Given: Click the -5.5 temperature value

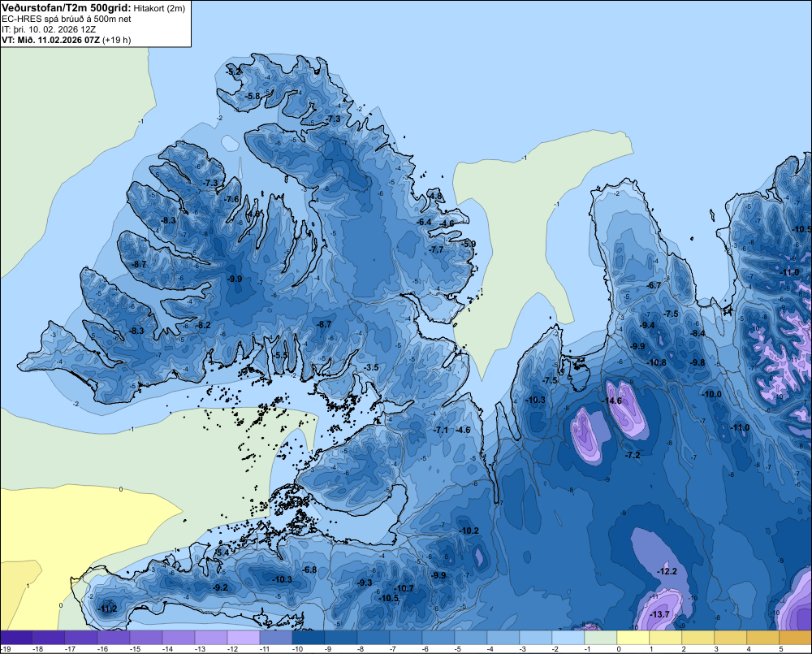Looking at the screenshot, I should [x=280, y=355].
